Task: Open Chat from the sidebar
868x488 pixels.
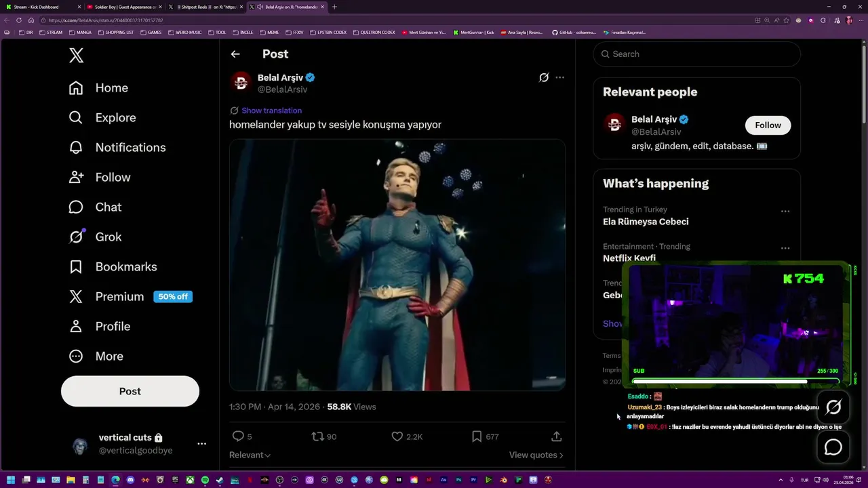Action: (95, 207)
